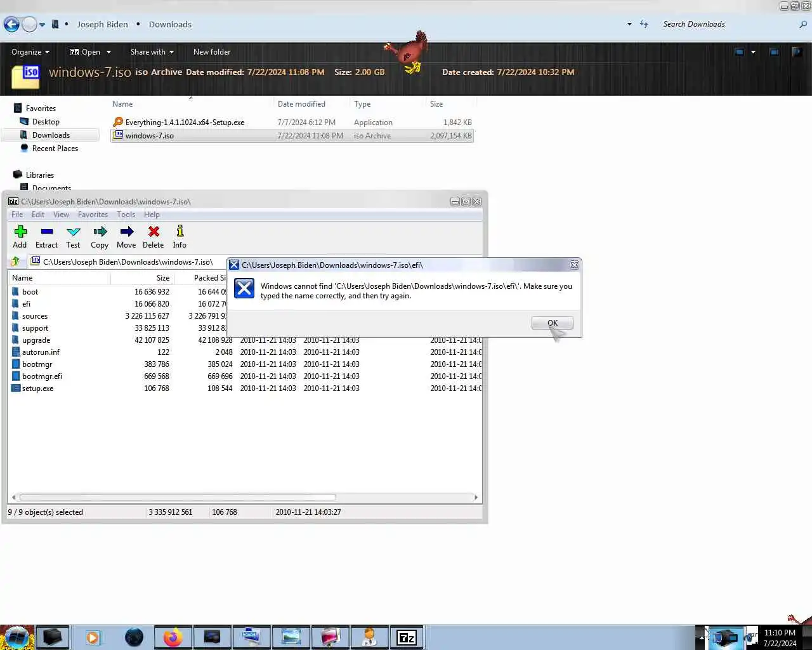Go up one folder level in 7-Zip
812x650 pixels.
click(15, 262)
